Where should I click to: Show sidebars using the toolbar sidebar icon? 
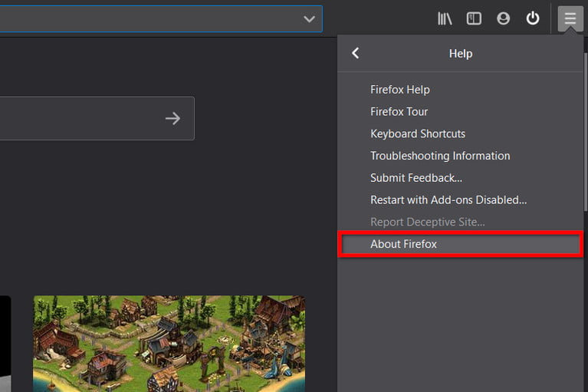click(x=474, y=18)
